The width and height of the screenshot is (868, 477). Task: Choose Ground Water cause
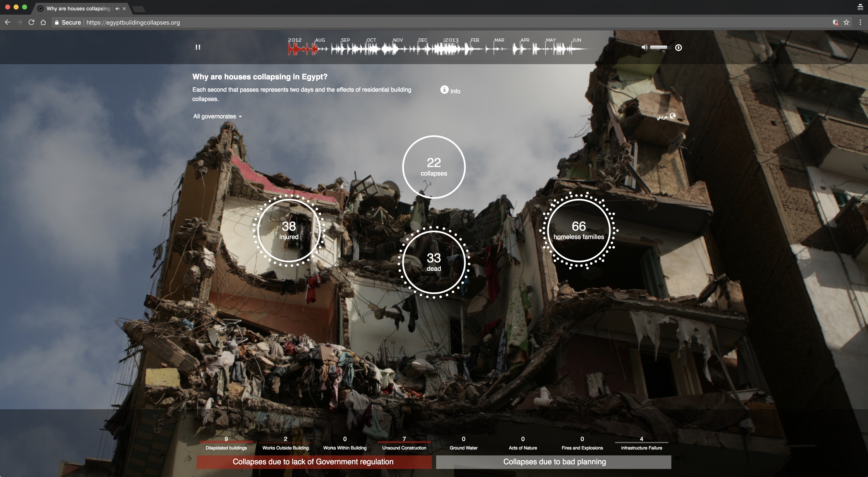[463, 443]
